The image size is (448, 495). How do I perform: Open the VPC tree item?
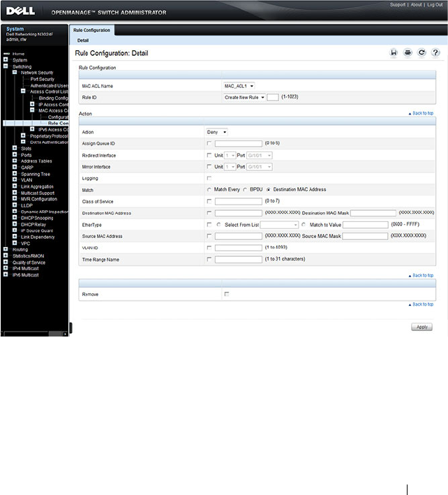(x=25, y=244)
